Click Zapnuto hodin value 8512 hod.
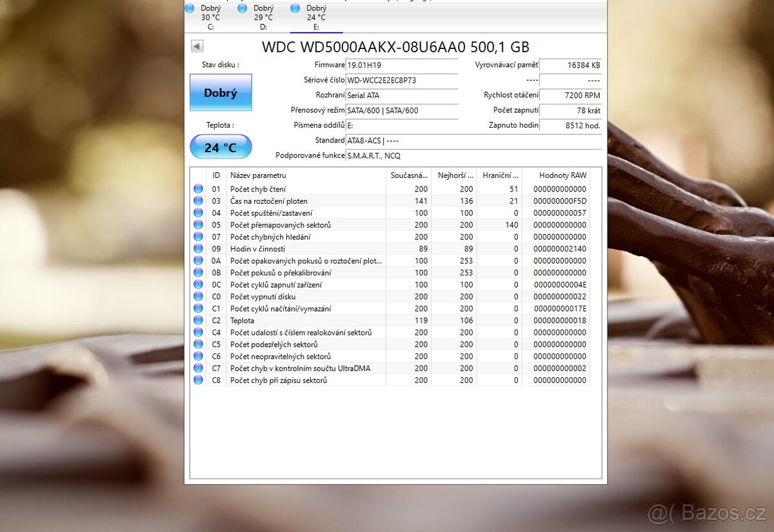Image resolution: width=774 pixels, height=532 pixels. coord(571,126)
